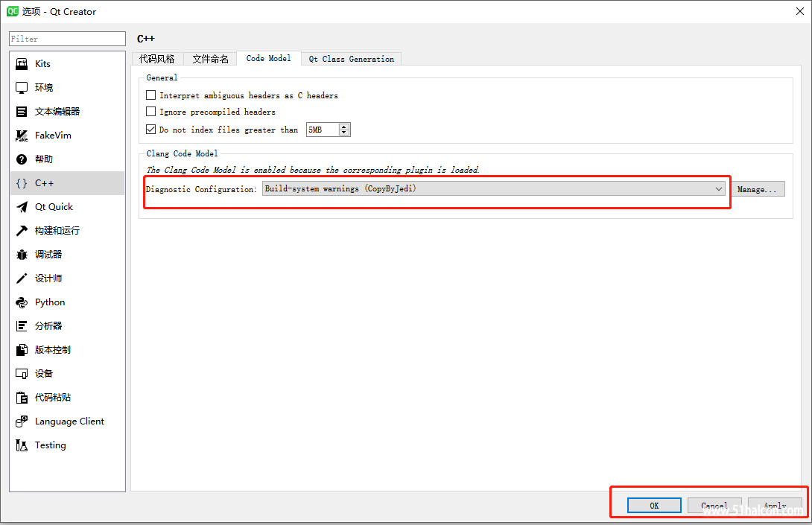The width and height of the screenshot is (812, 525).
Task: Click the Qt Creator logo in title bar
Action: pos(13,11)
